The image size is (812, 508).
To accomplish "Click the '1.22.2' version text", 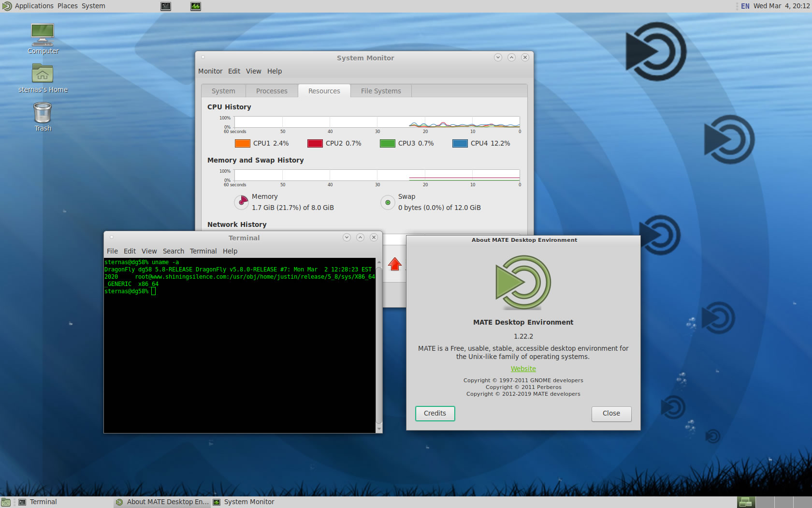I will 523,336.
